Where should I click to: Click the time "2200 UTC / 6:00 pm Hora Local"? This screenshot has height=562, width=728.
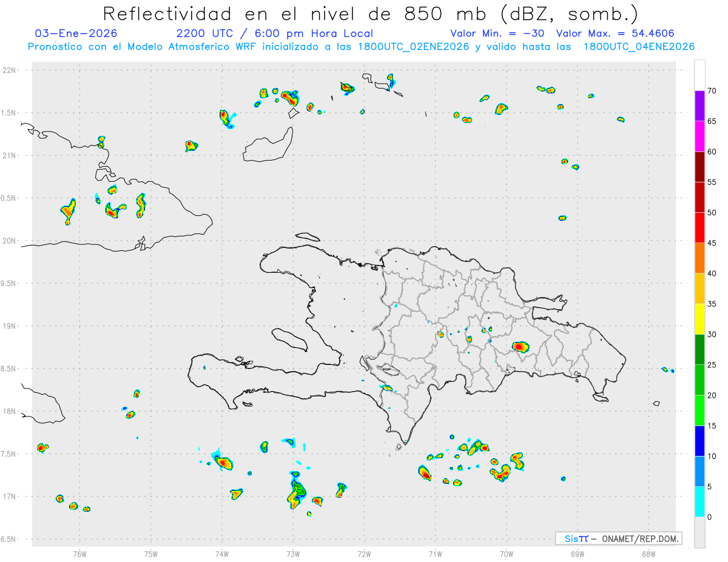coord(275,33)
